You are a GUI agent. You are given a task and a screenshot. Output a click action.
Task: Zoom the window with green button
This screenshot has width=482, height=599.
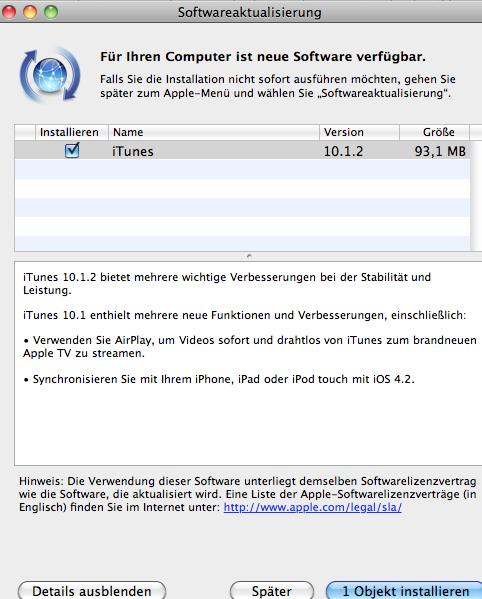51,12
